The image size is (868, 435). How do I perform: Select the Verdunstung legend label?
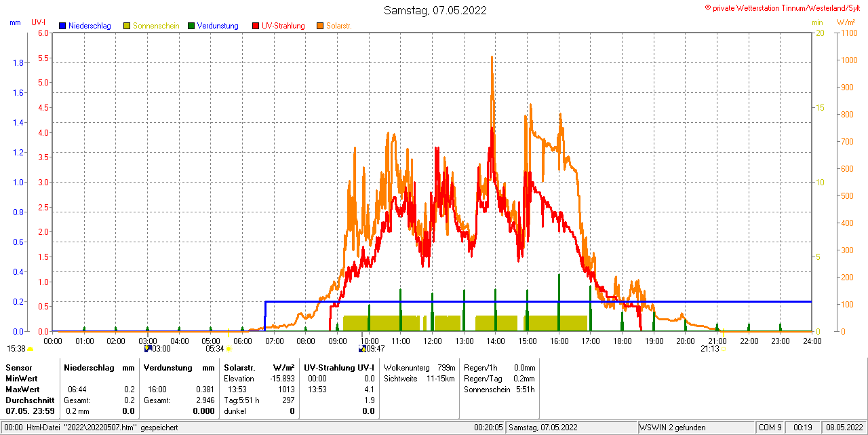tap(218, 26)
